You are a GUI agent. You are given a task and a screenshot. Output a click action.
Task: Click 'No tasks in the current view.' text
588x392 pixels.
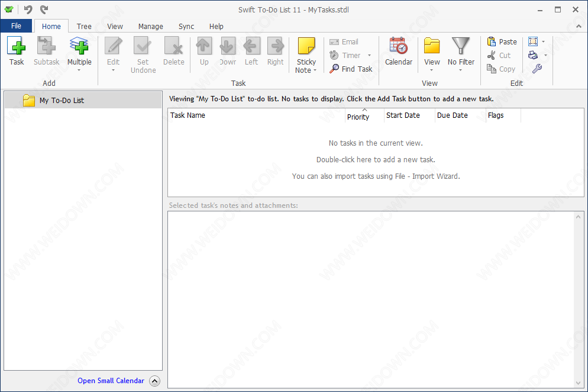pyautogui.click(x=376, y=143)
